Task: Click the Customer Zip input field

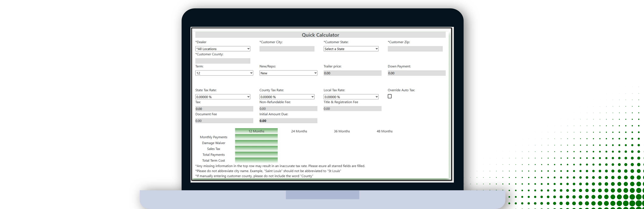Action: click(x=415, y=49)
